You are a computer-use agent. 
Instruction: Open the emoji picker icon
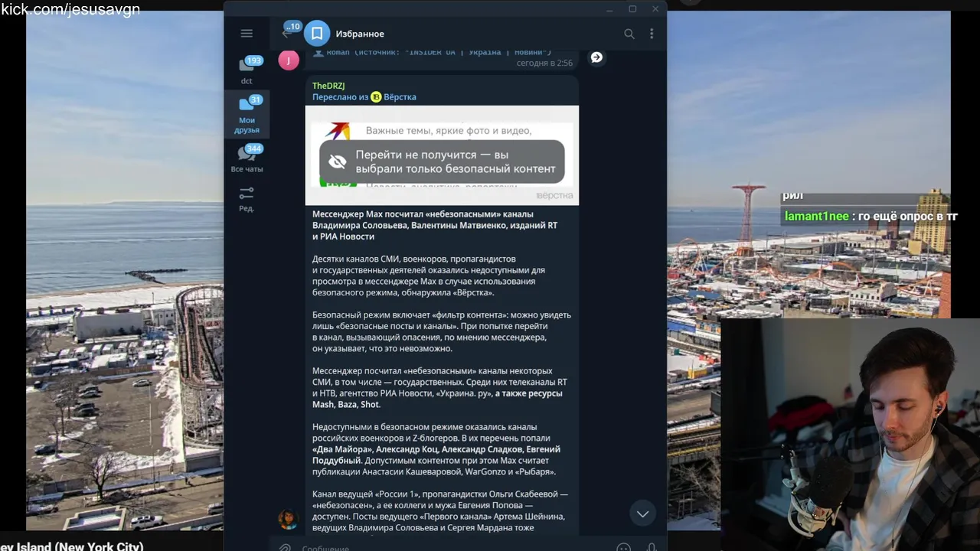click(x=623, y=547)
